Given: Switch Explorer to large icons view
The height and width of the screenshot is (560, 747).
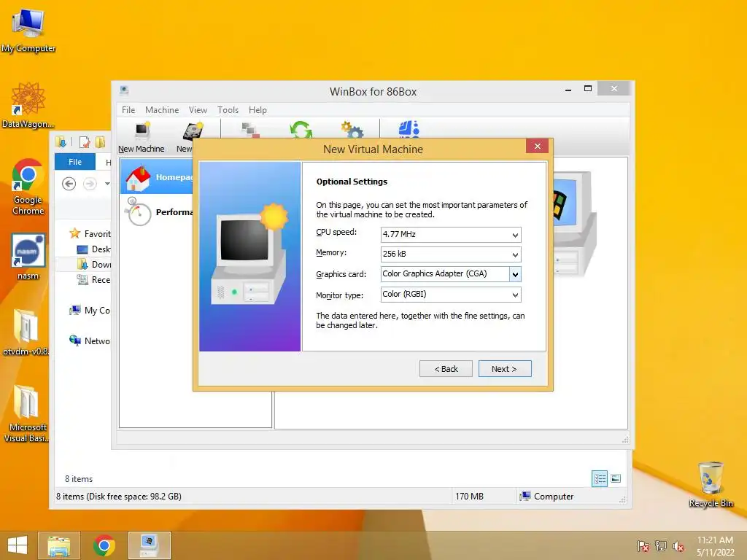Looking at the screenshot, I should [616, 478].
